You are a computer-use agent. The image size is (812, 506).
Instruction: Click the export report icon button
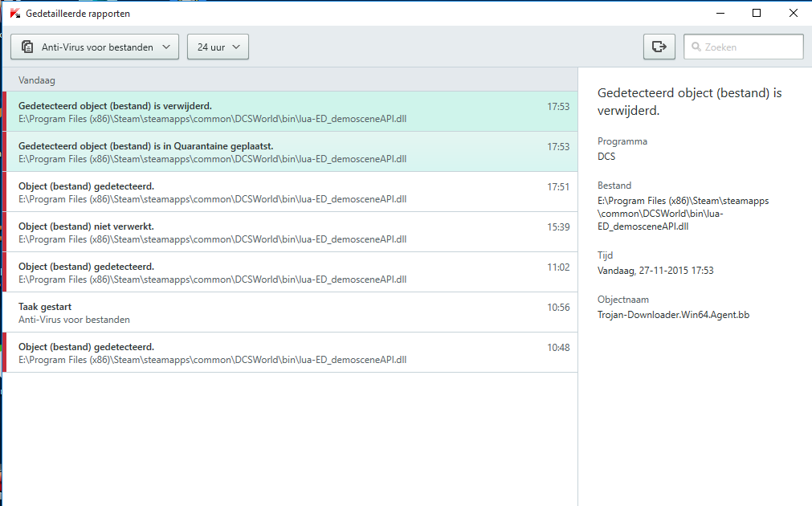click(x=659, y=47)
